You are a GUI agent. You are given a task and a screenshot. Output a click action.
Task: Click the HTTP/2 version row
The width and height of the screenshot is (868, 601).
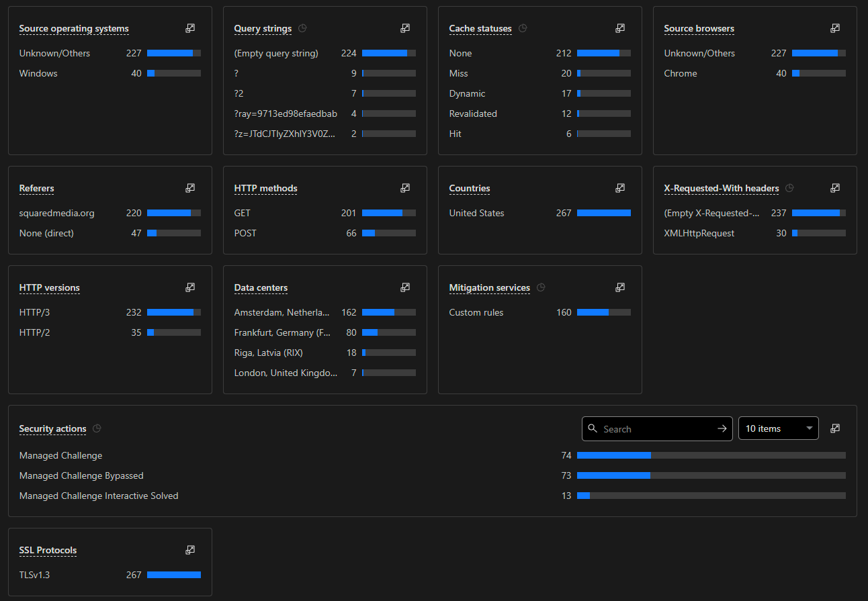tap(110, 332)
